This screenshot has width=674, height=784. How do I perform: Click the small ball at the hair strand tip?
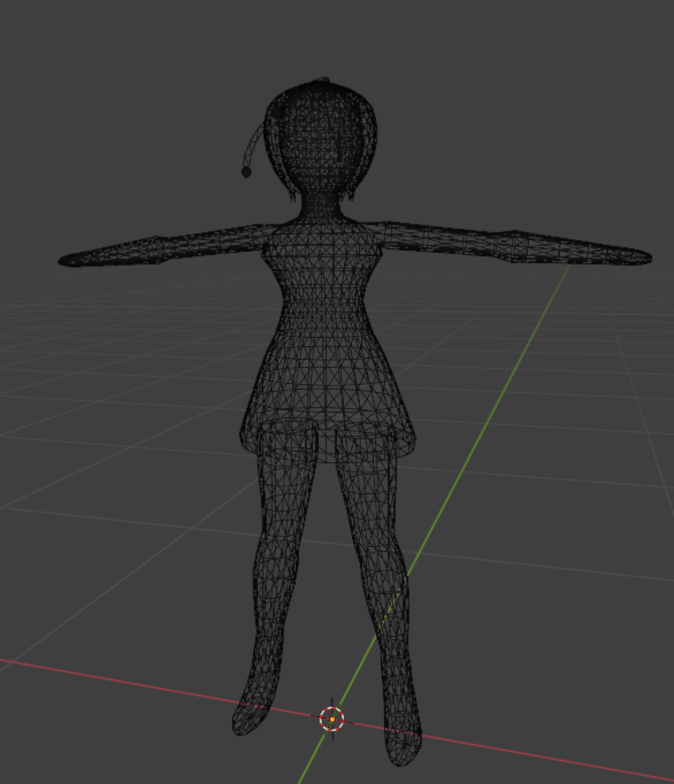click(x=246, y=172)
